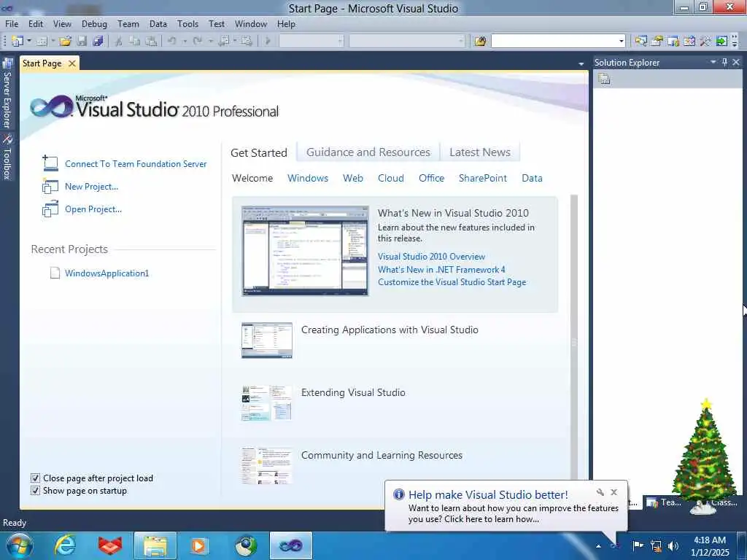Image resolution: width=747 pixels, height=560 pixels.
Task: Click the Copy toolbar icon
Action: coord(135,42)
